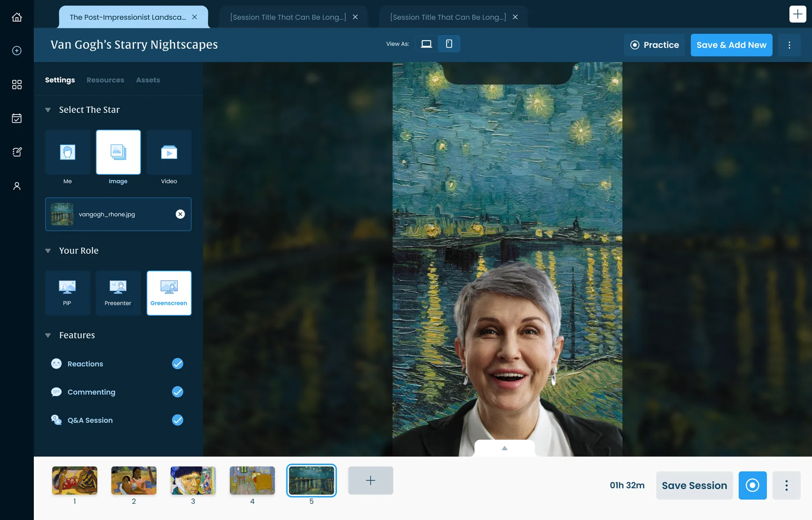Expand the preview bottom drawer arrow
Screen dimensions: 812x520
(505, 448)
